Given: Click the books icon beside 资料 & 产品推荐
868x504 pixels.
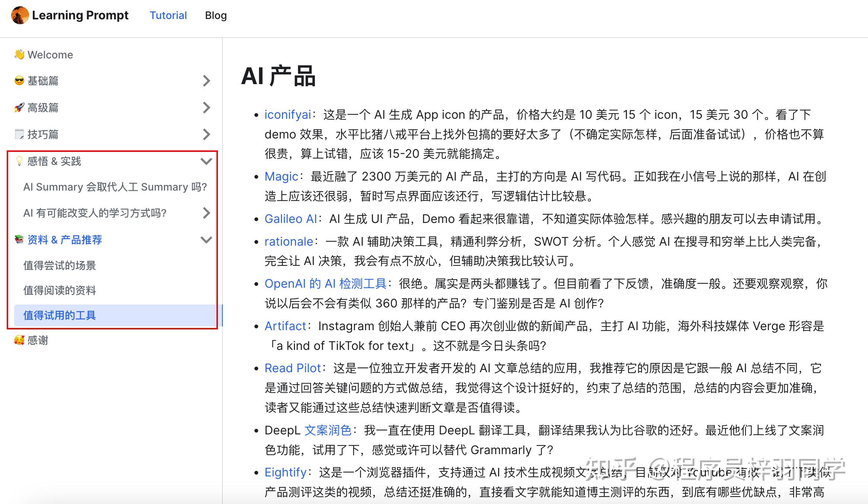Looking at the screenshot, I should [19, 240].
